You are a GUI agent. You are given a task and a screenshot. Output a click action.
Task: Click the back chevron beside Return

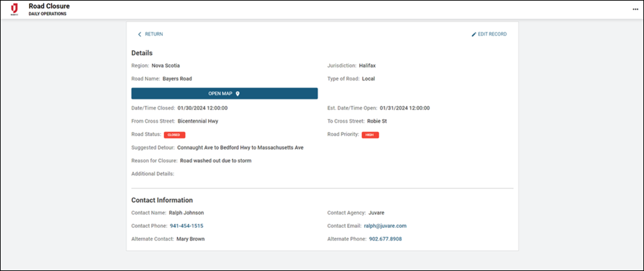pyautogui.click(x=139, y=34)
